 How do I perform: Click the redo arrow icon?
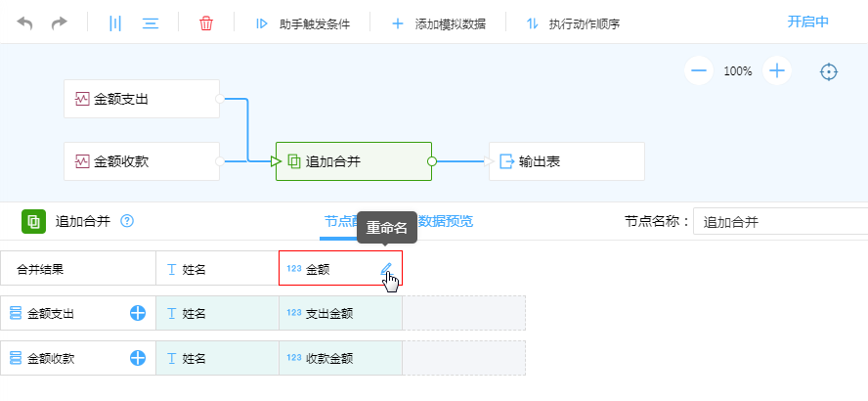(60, 22)
